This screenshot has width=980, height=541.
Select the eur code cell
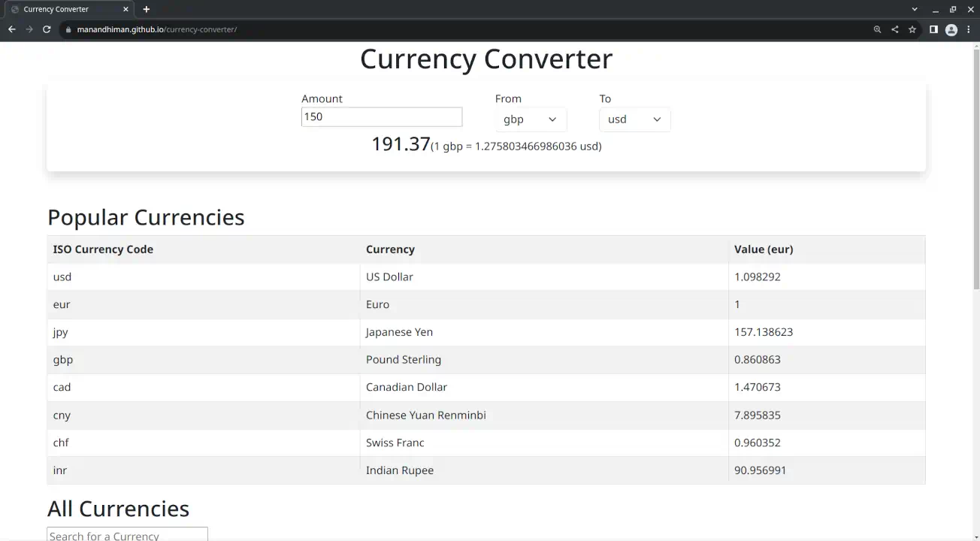click(204, 304)
